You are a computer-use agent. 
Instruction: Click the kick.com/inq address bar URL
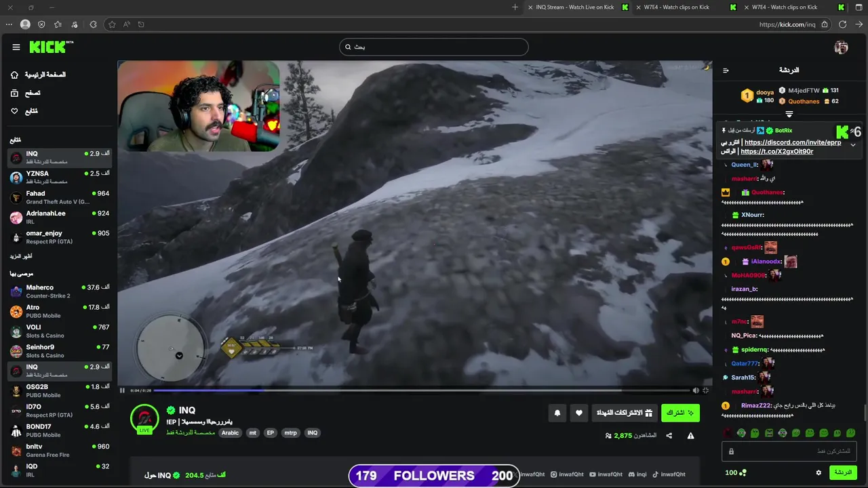(787, 24)
